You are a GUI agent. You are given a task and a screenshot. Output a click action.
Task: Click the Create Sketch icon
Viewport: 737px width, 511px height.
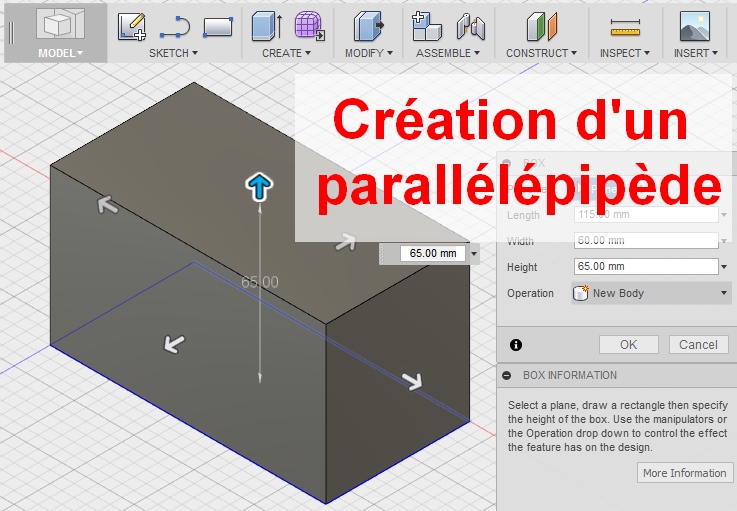pos(131,26)
